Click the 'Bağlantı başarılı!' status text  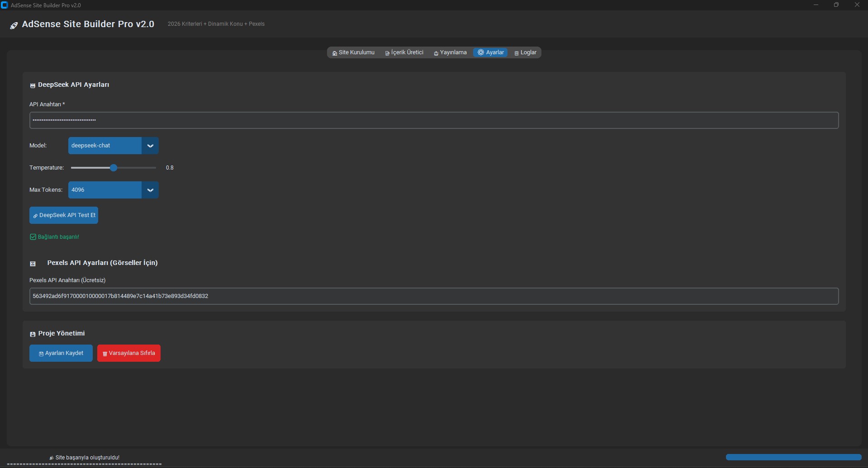[58, 237]
